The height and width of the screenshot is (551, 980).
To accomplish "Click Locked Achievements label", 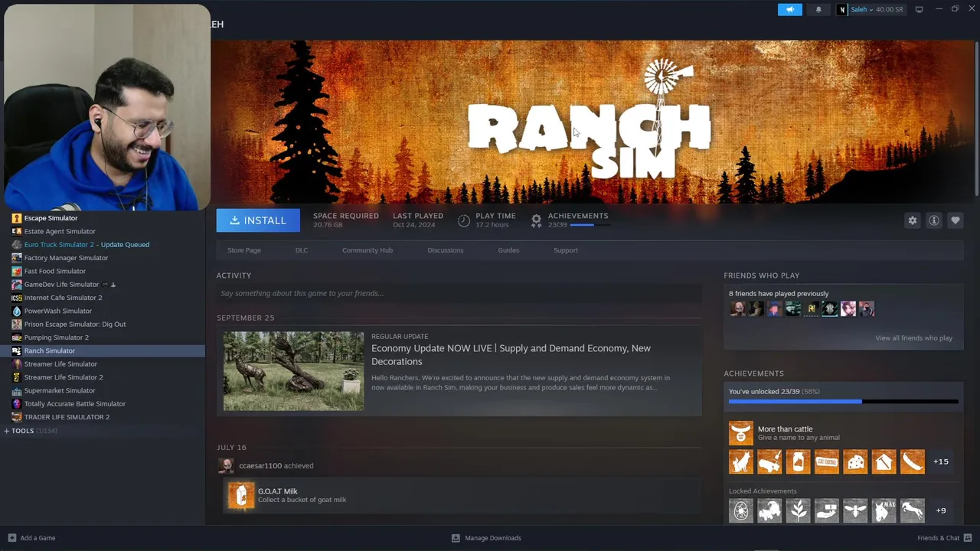I will tap(763, 491).
